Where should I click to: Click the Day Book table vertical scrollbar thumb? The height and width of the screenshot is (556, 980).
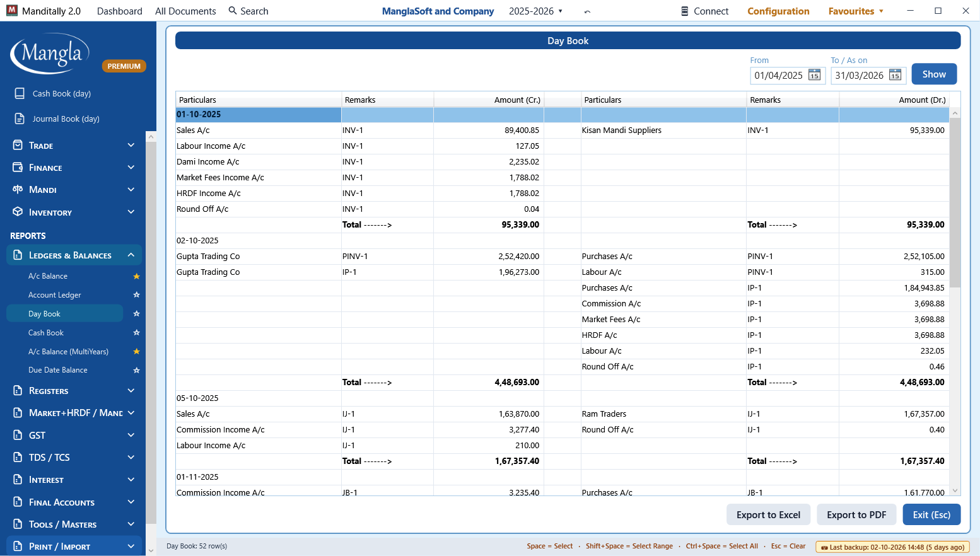[x=955, y=202]
